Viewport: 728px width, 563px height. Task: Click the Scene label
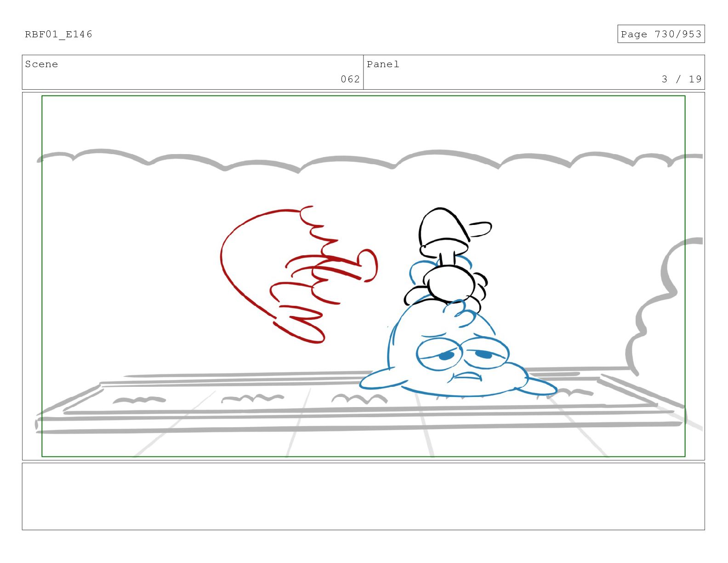click(41, 64)
